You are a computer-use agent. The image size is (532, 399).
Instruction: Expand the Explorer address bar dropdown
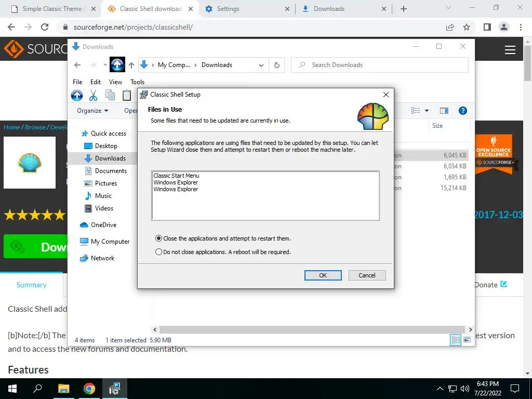261,65
